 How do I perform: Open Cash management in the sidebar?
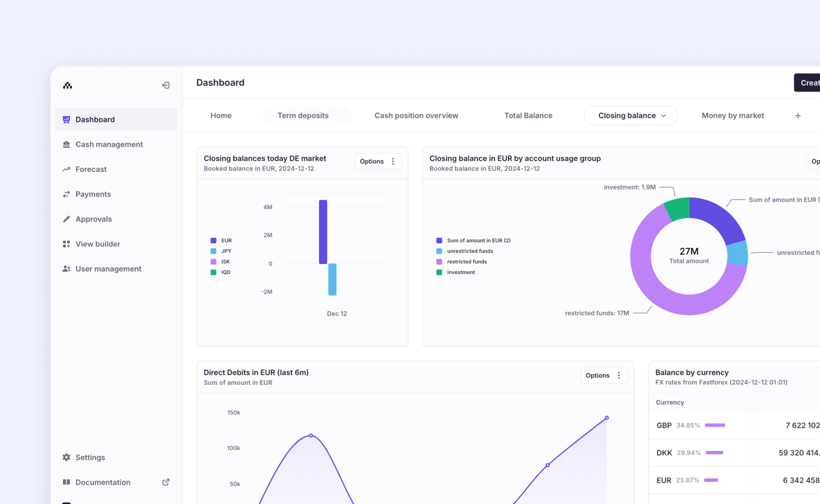116,144
